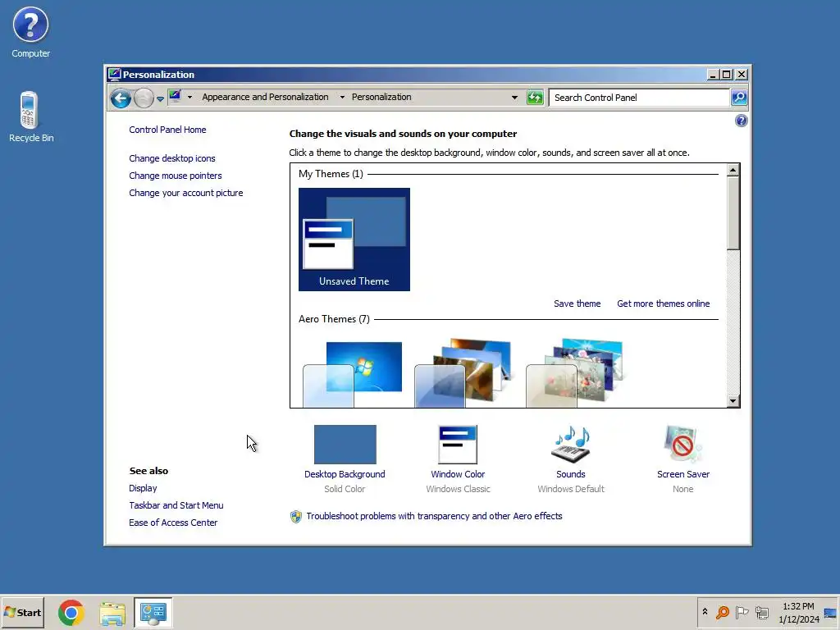Select the Unsaved Theme thumbnail
This screenshot has height=630, width=840.
click(354, 240)
